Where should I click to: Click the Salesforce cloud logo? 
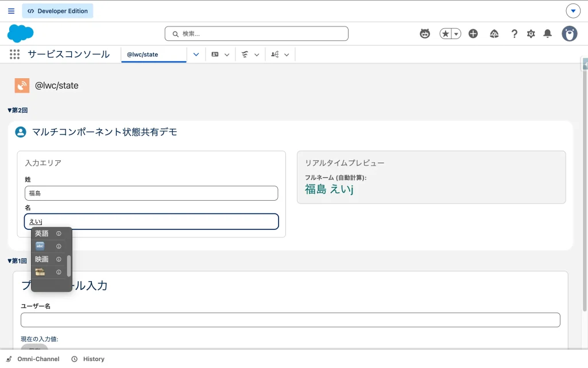point(21,34)
